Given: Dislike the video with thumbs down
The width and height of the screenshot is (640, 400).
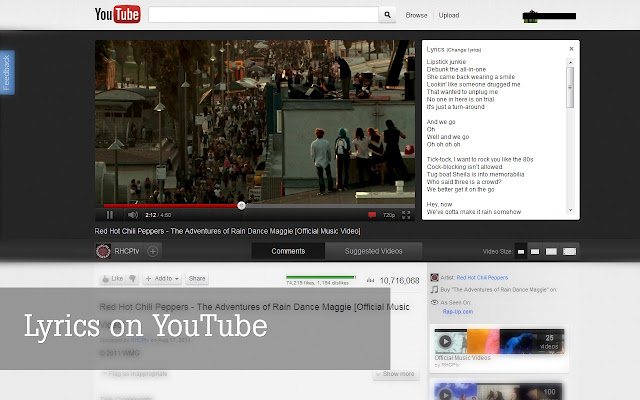Looking at the screenshot, I should (132, 278).
